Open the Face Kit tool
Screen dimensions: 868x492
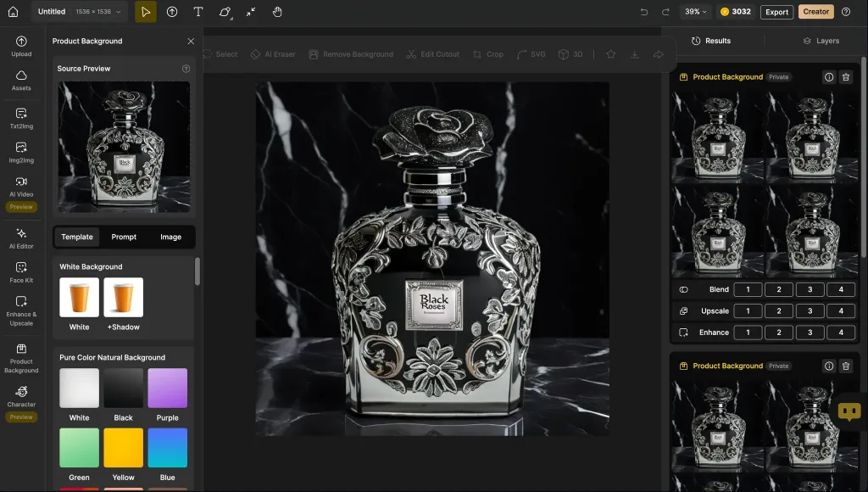tap(21, 272)
